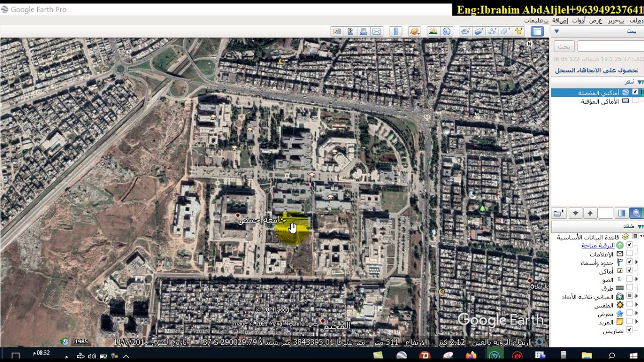Image resolution: width=644 pixels, height=362 pixels.
Task: Click the north indicator N on the map
Action: point(529,44)
